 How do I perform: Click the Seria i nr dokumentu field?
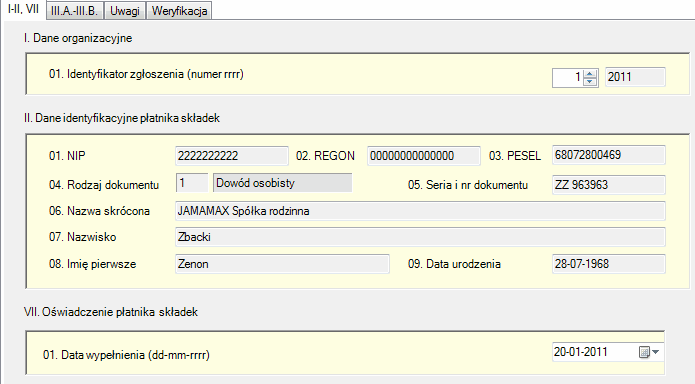tap(609, 185)
